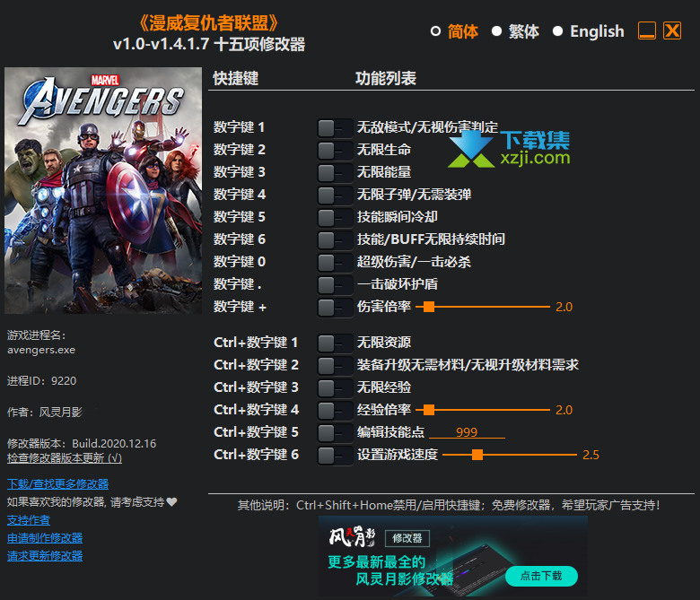Click the 数字键 0 hotkey label
The width and height of the screenshot is (700, 600).
pyautogui.click(x=240, y=261)
